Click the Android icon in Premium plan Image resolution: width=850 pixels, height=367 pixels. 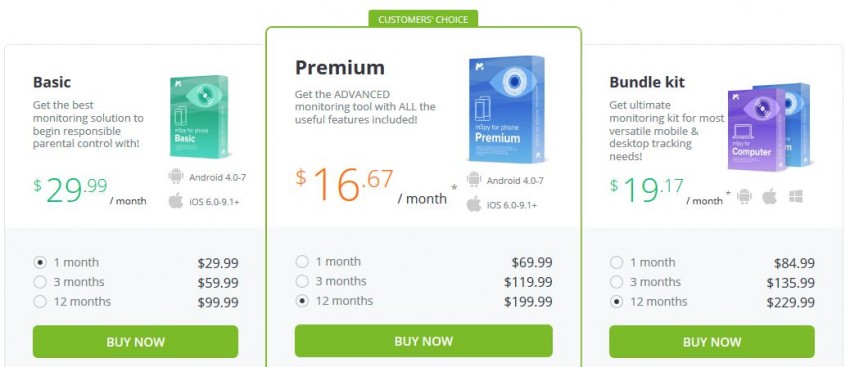[x=474, y=180]
